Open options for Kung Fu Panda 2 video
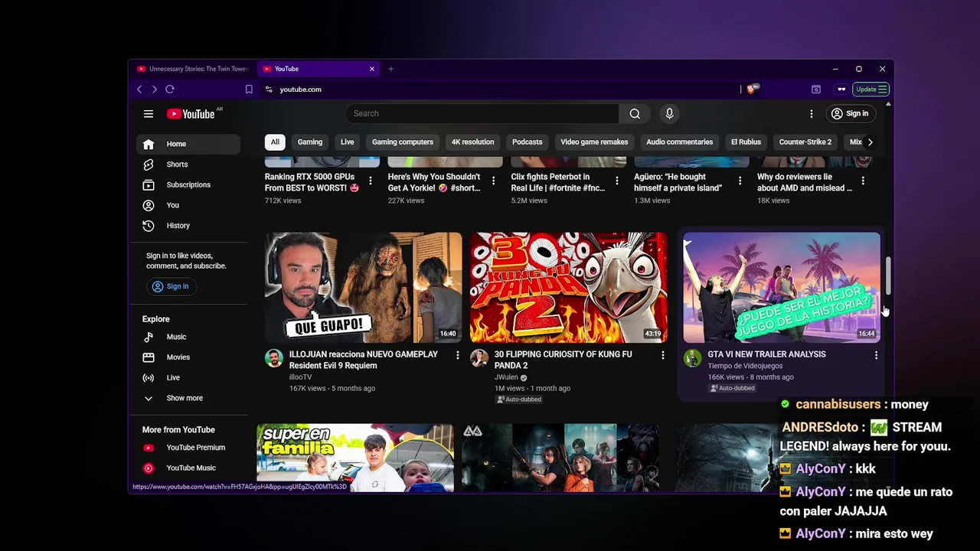This screenshot has width=980, height=551. (663, 355)
